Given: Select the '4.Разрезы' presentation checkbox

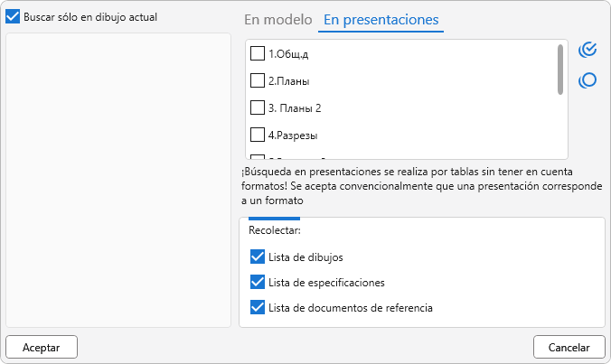Looking at the screenshot, I should pos(258,135).
